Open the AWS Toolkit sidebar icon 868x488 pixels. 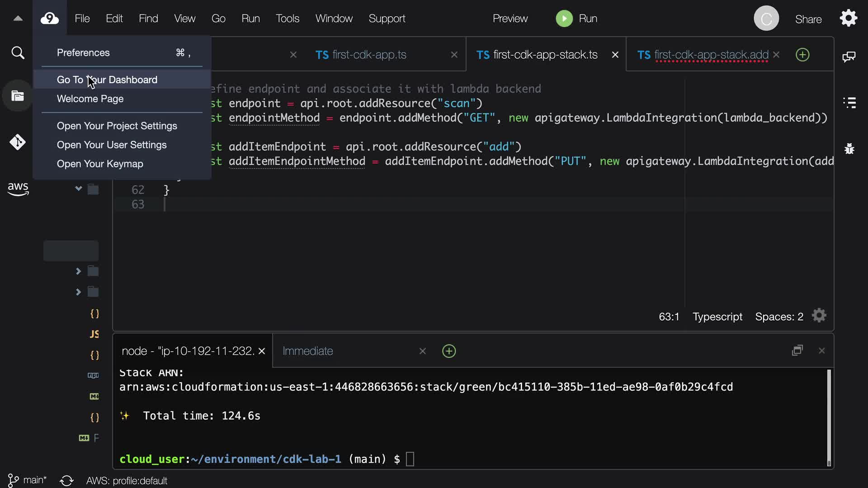tap(18, 188)
